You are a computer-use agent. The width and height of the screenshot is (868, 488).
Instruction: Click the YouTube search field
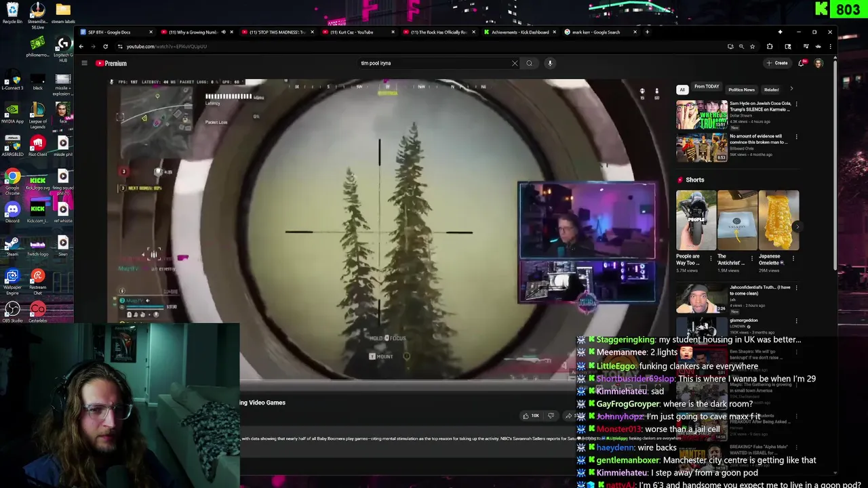[x=434, y=63]
